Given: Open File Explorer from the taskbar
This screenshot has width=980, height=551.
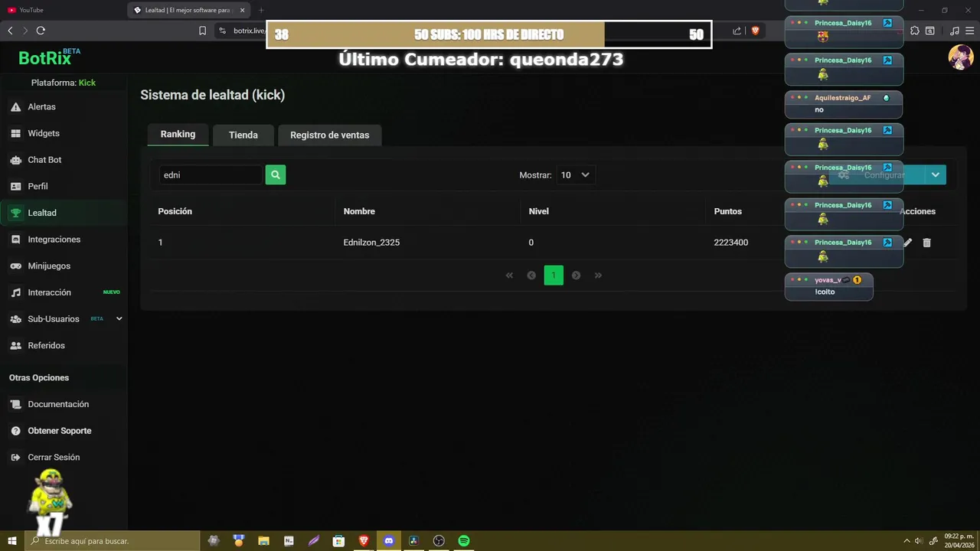Looking at the screenshot, I should tap(263, 540).
